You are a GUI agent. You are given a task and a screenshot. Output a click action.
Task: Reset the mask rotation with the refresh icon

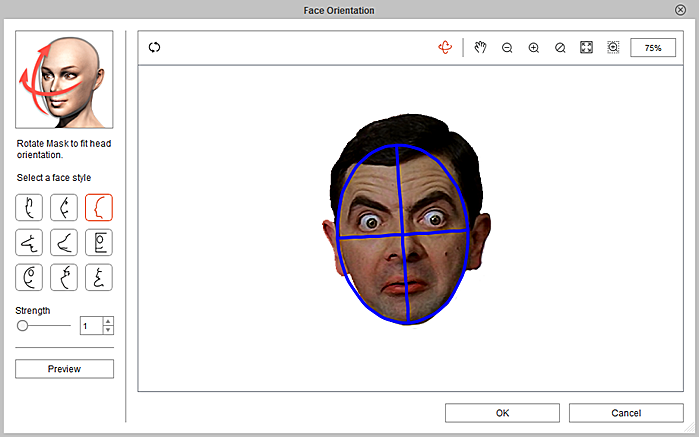point(154,47)
